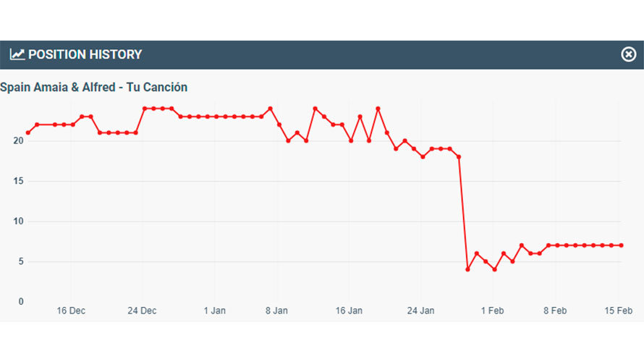Image resolution: width=644 pixels, height=362 pixels.
Task: Click the 16 Jan x-axis label
Action: pyautogui.click(x=349, y=311)
